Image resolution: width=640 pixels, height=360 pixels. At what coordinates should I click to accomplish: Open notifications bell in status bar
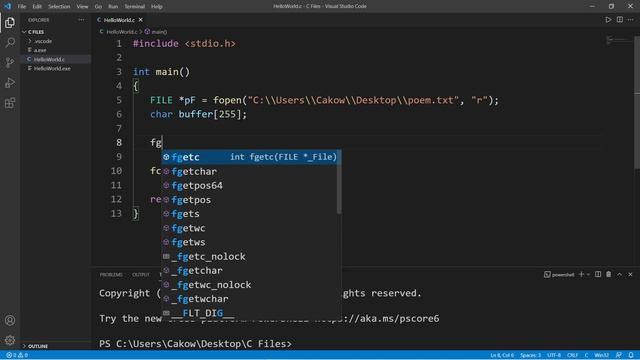point(631,355)
